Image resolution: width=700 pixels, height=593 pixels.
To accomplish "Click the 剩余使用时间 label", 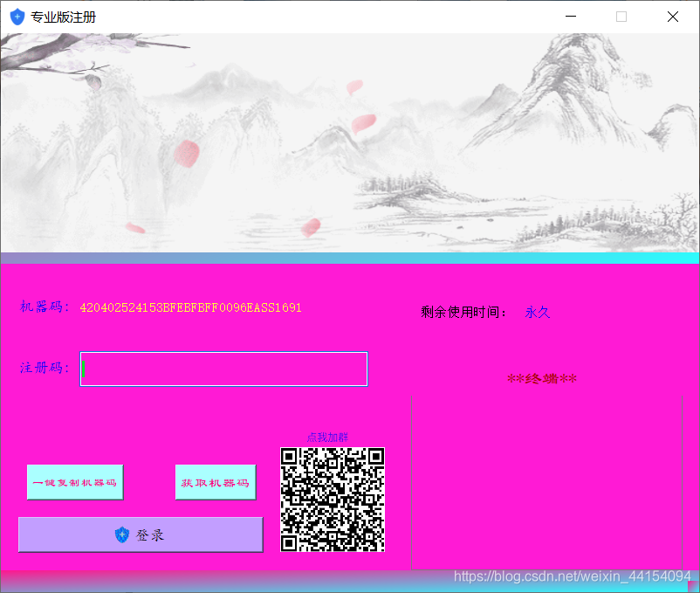I will [463, 312].
